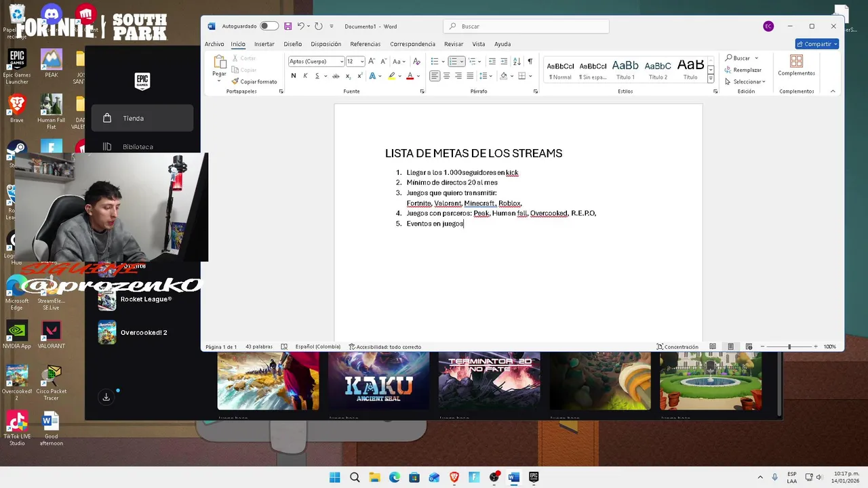Apply strikethrough to selected text
This screenshot has height=488, width=868.
(336, 76)
